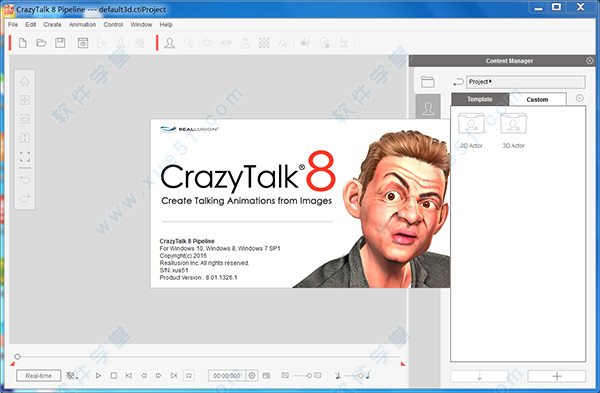
Task: Open a project file from toolbar
Action: [41, 43]
